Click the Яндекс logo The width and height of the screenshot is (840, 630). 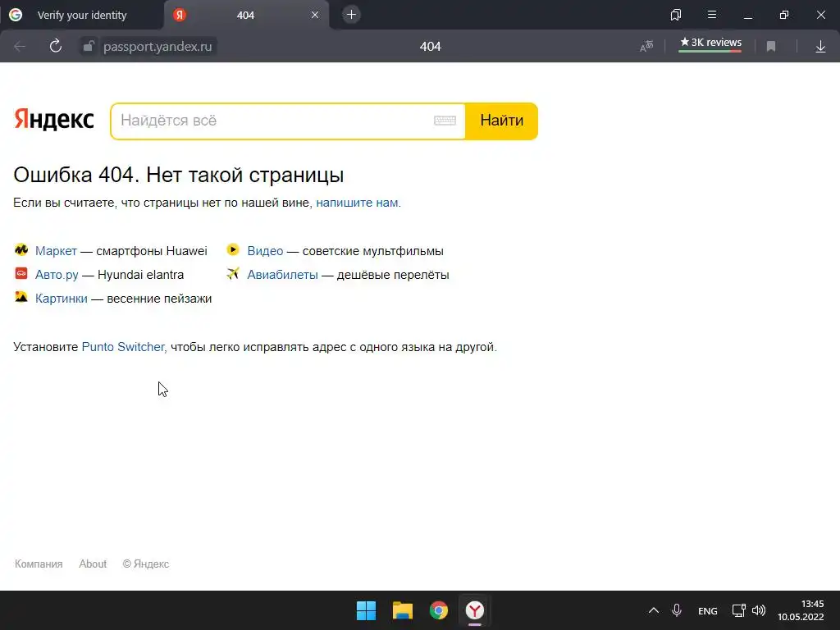click(x=53, y=119)
